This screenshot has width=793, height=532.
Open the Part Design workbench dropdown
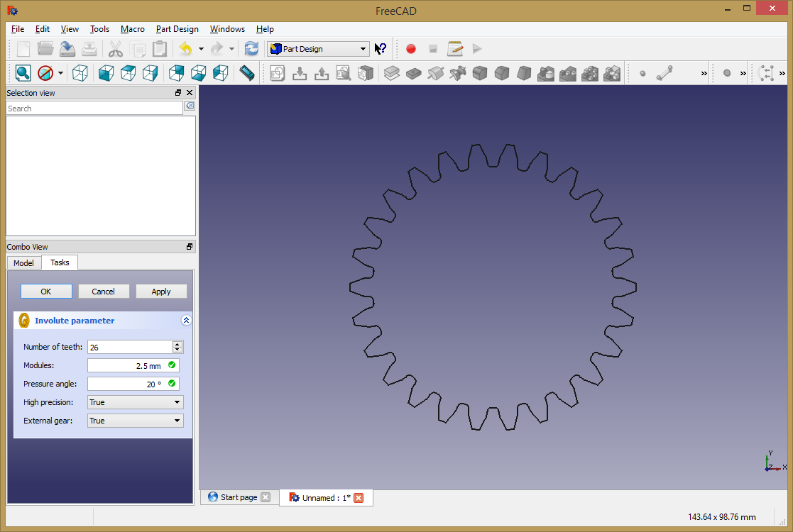pyautogui.click(x=318, y=49)
